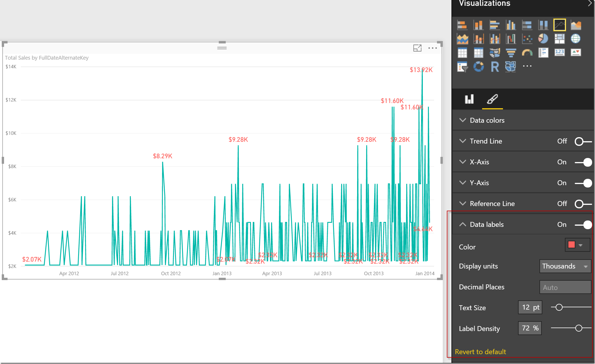The width and height of the screenshot is (595, 364).
Task: Select the pie chart visualization
Action: click(x=543, y=38)
